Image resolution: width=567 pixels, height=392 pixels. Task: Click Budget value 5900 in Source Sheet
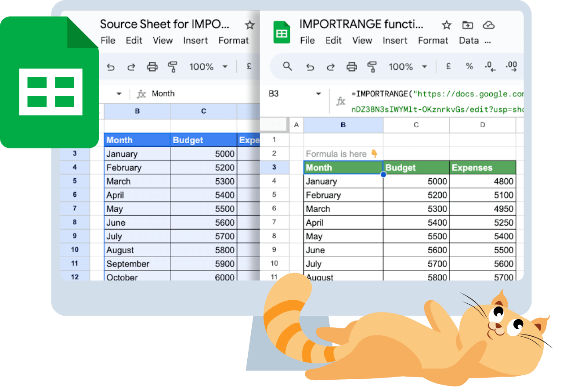(x=203, y=264)
